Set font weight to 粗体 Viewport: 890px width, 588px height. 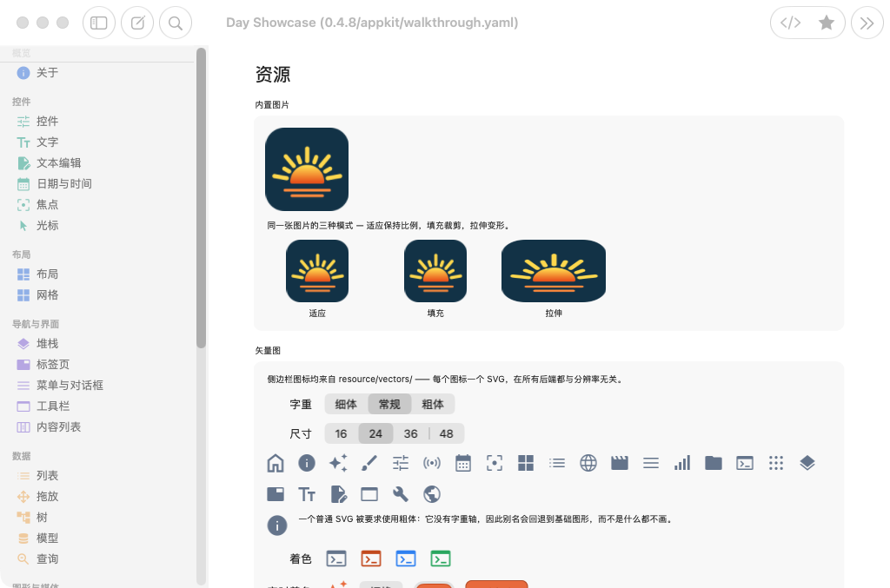coord(433,404)
